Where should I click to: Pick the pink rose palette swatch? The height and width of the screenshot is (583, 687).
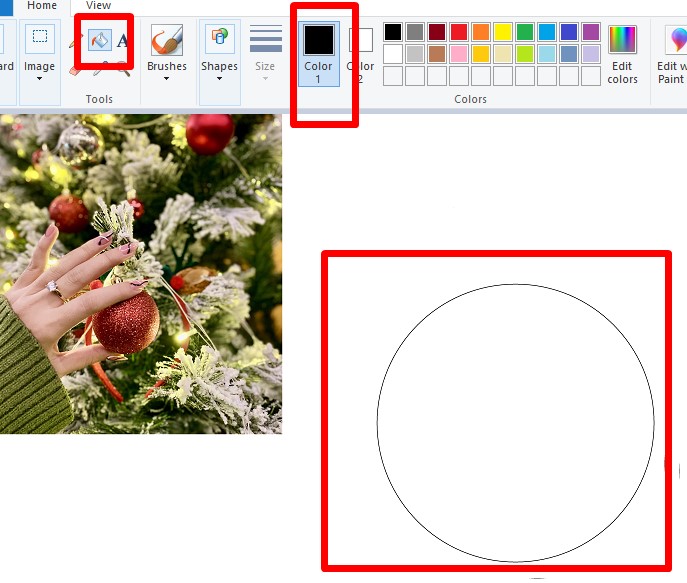point(459,54)
